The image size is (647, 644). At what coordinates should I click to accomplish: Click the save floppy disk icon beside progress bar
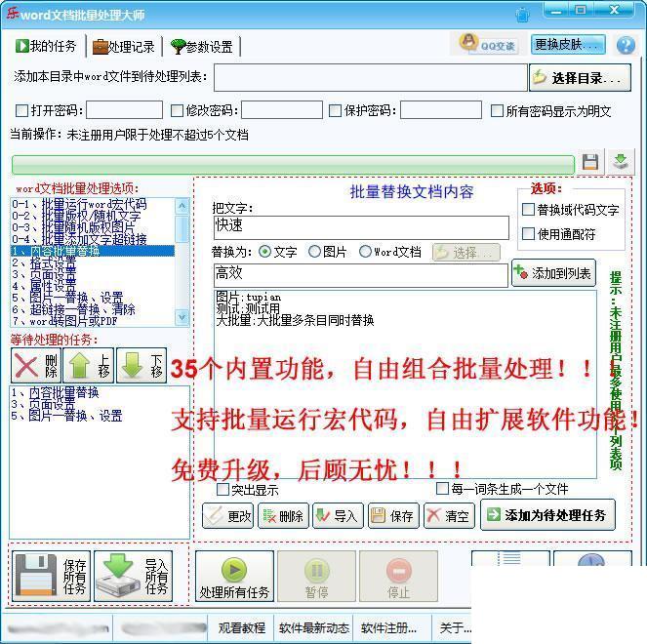pos(590,162)
